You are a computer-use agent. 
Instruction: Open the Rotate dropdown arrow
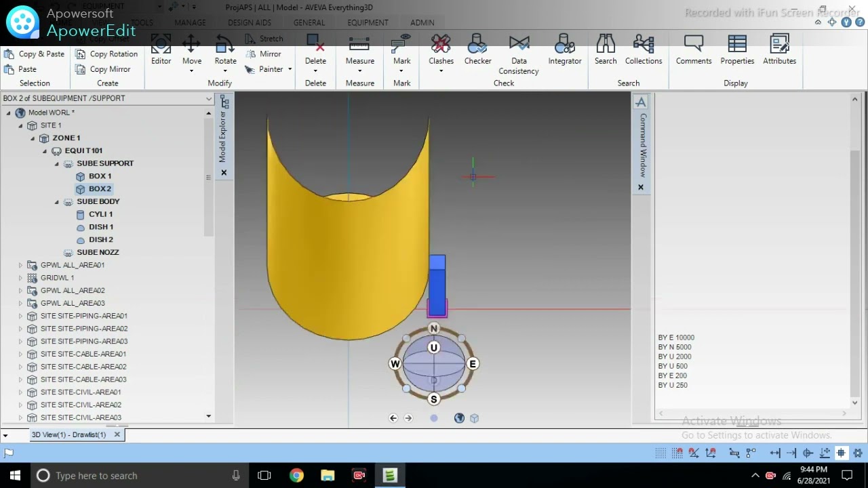(225, 70)
